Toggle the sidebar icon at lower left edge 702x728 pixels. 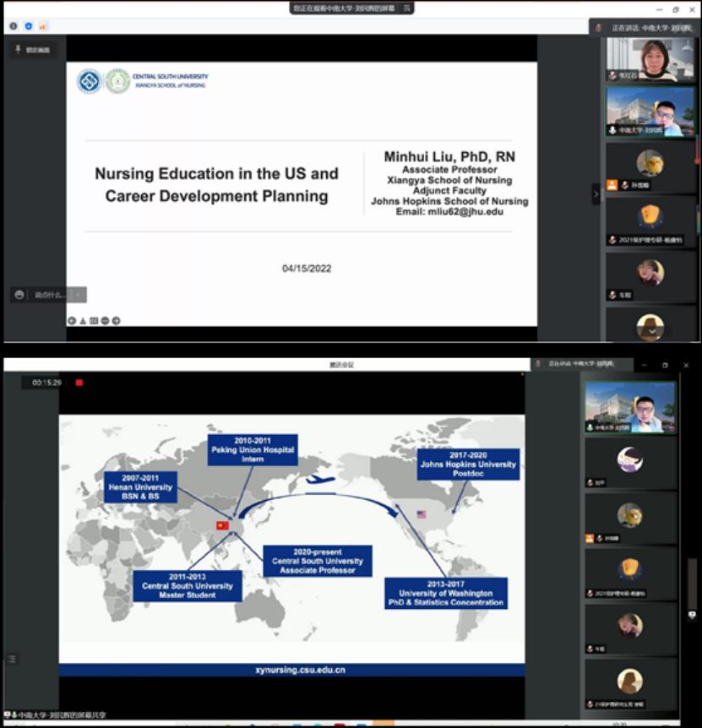tap(12, 659)
